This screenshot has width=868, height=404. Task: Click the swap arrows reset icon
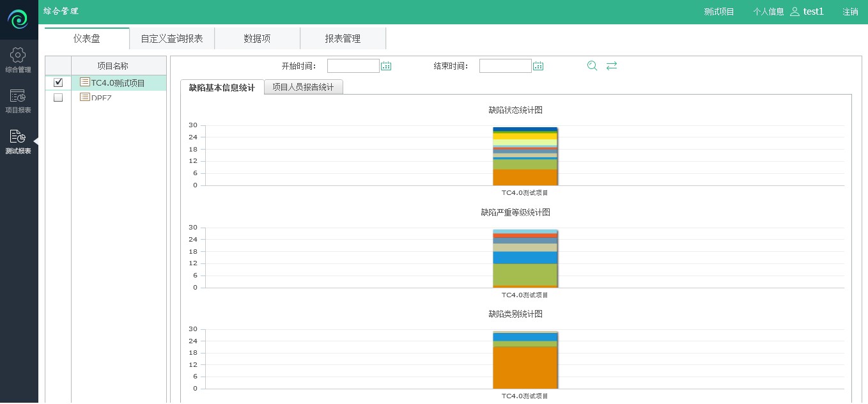coord(612,66)
